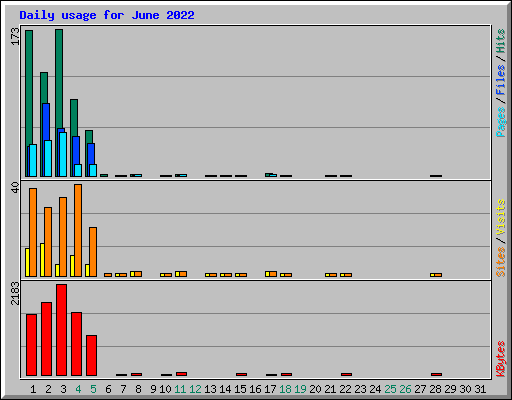Click the red KBytes bar for day 1
Viewport: 512px width, 400px height.
(31, 345)
